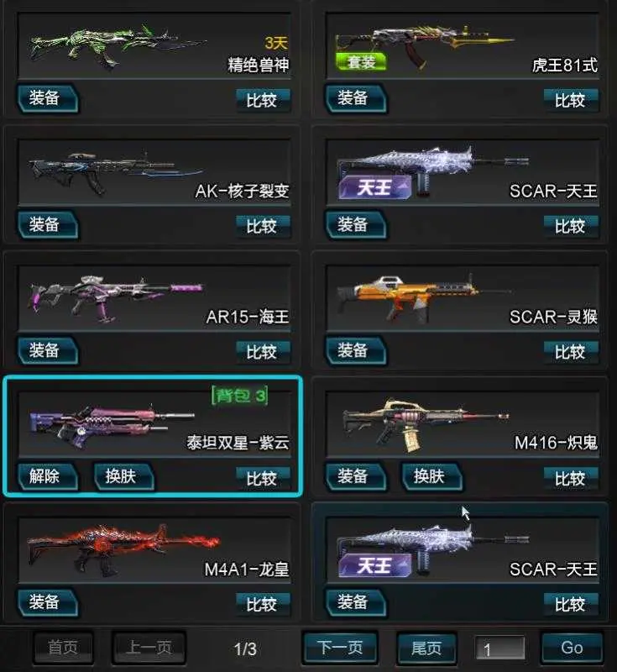Click the 天王 badge on upper SCAR-天王

coord(374,187)
